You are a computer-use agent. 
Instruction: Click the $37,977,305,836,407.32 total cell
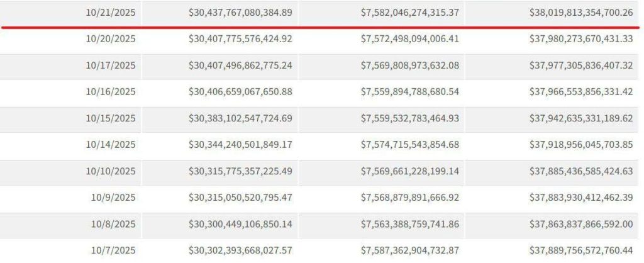[581, 65]
